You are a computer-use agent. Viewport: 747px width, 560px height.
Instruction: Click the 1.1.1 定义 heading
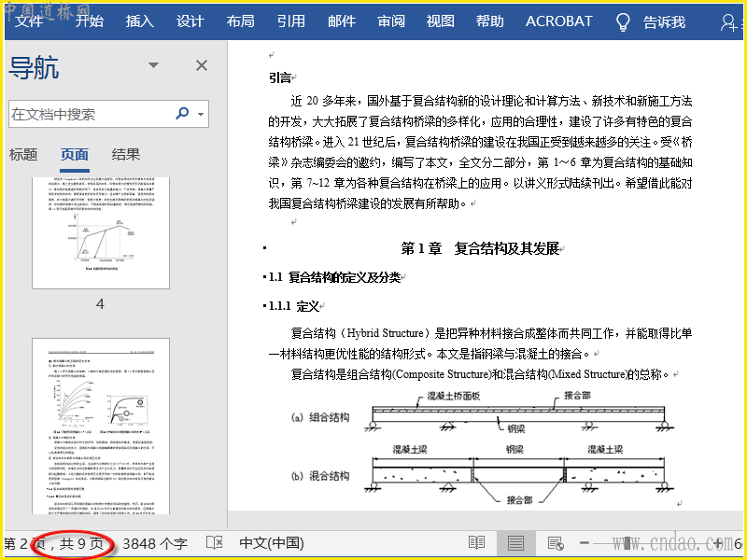293,306
